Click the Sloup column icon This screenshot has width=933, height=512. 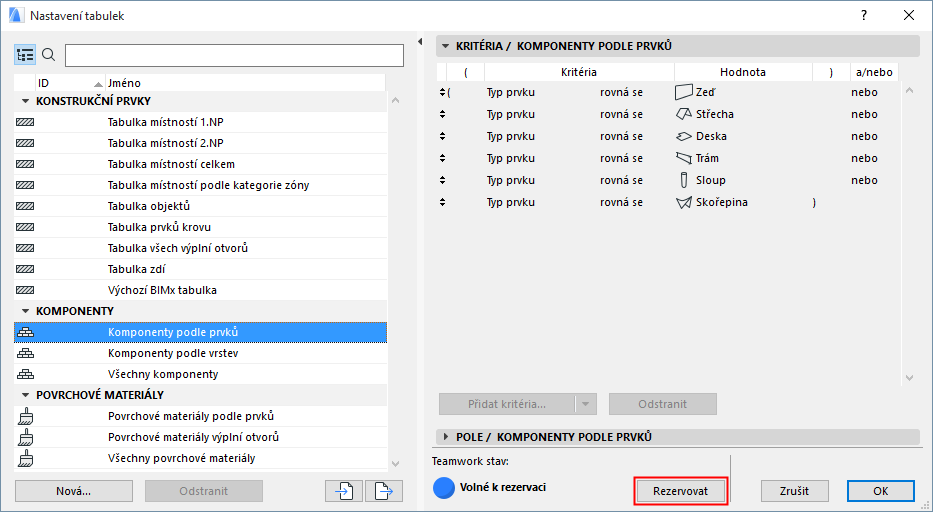684,180
